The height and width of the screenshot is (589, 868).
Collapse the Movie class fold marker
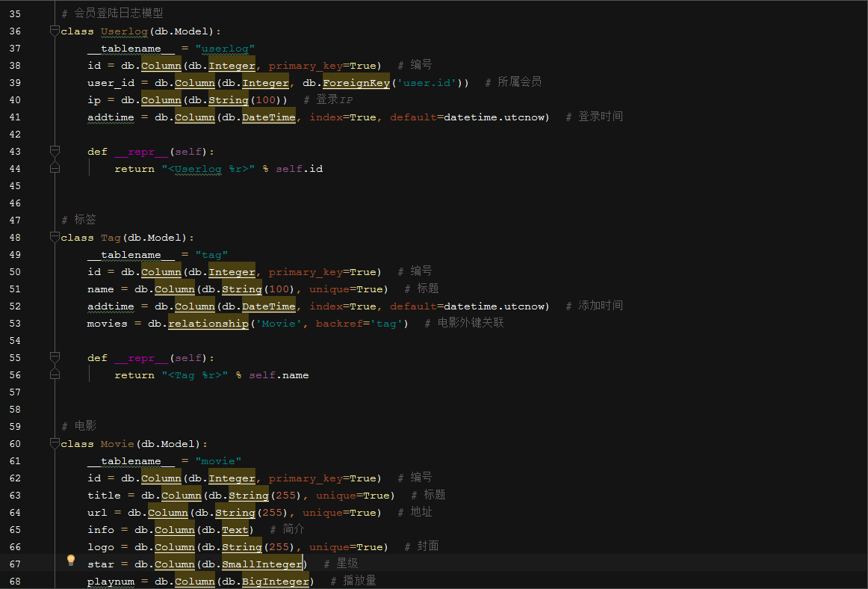click(x=55, y=443)
